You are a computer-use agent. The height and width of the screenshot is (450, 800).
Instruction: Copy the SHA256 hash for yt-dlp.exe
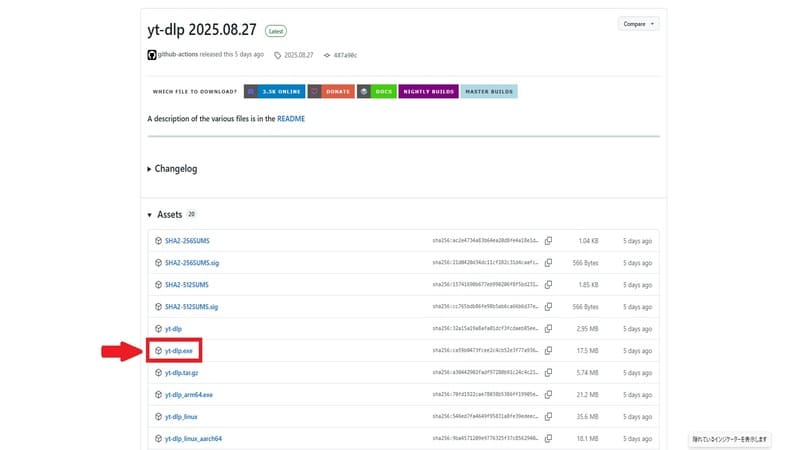(x=548, y=350)
